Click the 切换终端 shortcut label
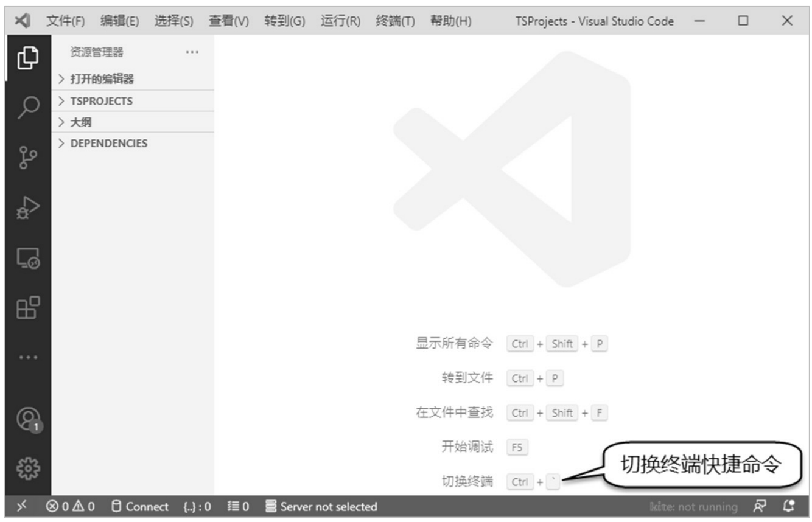812x522 pixels. click(x=467, y=482)
